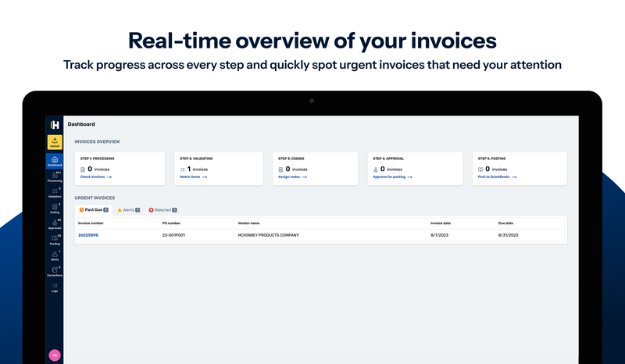Image resolution: width=625 pixels, height=364 pixels.
Task: Click the STEP 2: VALIDATION heading
Action: (x=196, y=159)
